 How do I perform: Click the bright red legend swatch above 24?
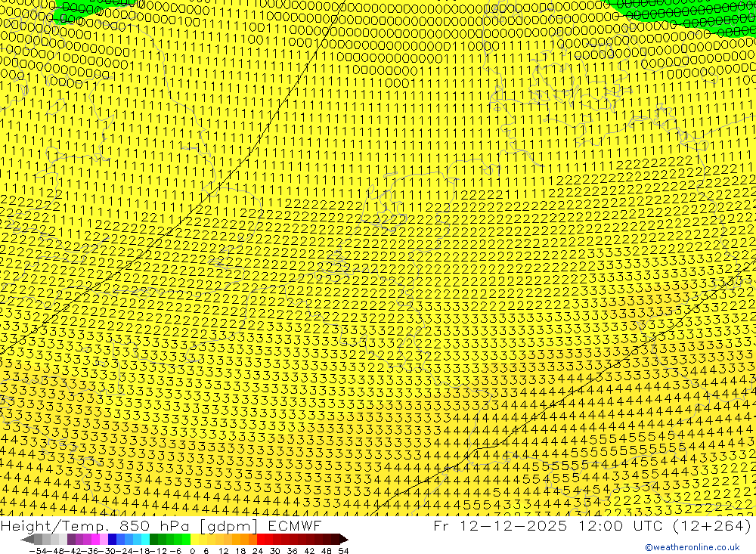[x=261, y=539]
